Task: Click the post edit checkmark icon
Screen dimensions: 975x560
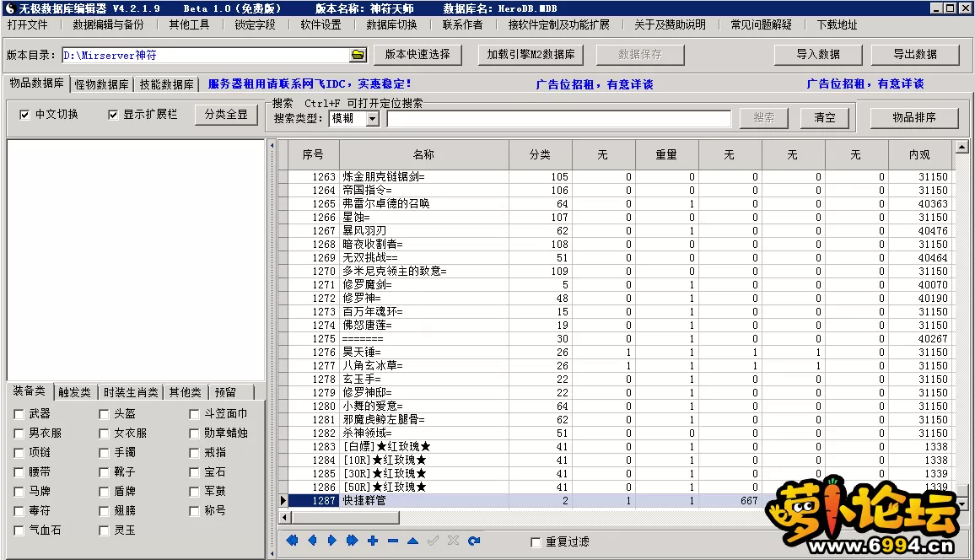Action: pyautogui.click(x=433, y=541)
